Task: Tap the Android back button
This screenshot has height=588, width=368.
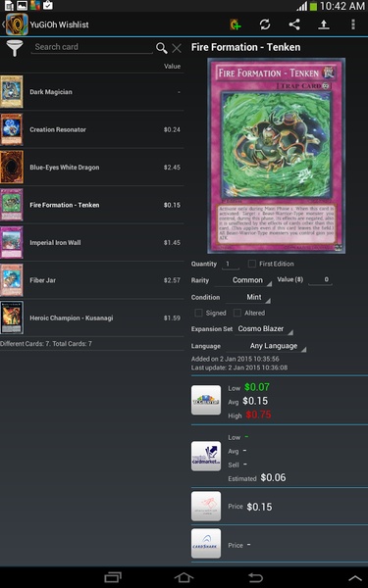Action: click(255, 577)
